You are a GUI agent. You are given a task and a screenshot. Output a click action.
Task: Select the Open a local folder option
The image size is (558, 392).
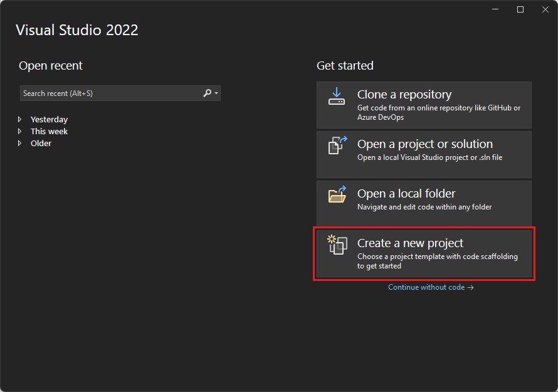point(424,203)
